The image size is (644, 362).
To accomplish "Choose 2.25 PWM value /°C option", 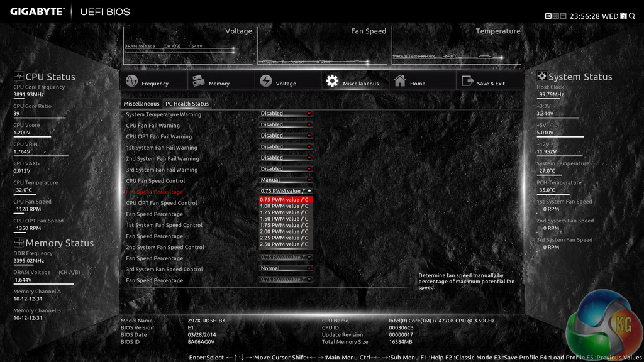I will pyautogui.click(x=286, y=238).
